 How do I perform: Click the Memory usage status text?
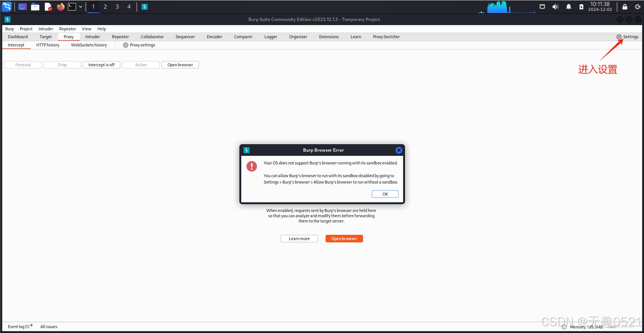586,327
